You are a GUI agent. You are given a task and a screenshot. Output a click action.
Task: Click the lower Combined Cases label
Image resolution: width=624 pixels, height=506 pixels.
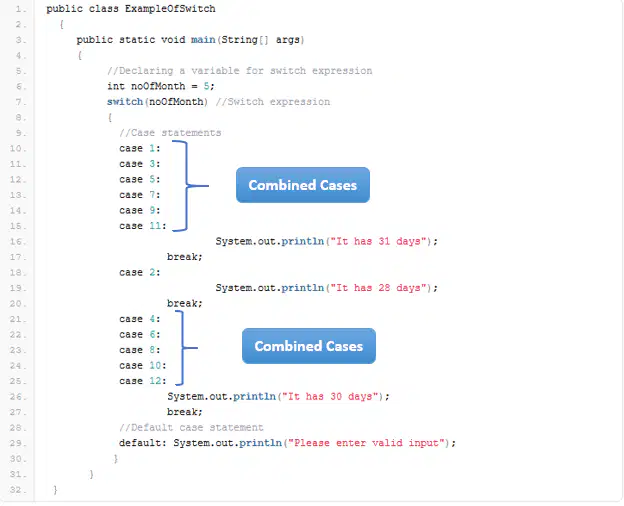(309, 346)
